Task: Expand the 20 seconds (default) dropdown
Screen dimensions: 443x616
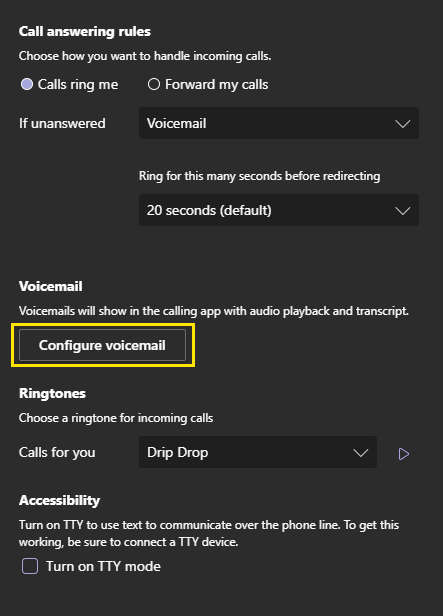Action: pyautogui.click(x=279, y=210)
